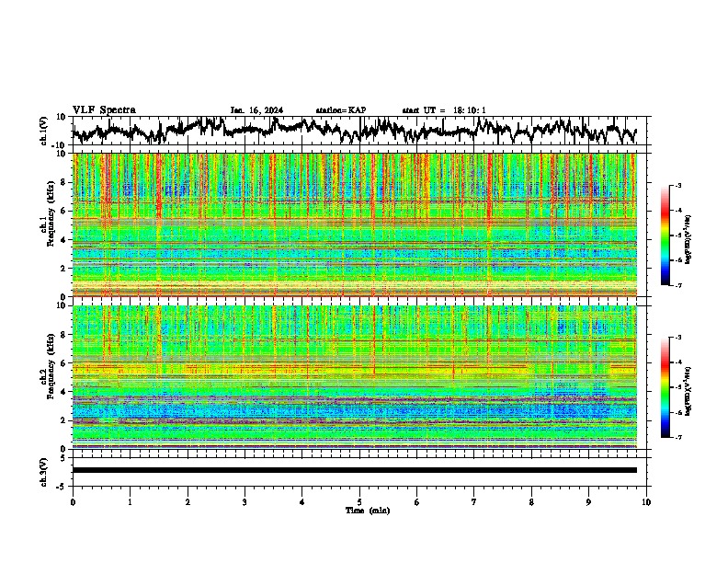Click the time axis tick label "5"
This screenshot has width=728, height=563.
(x=359, y=502)
